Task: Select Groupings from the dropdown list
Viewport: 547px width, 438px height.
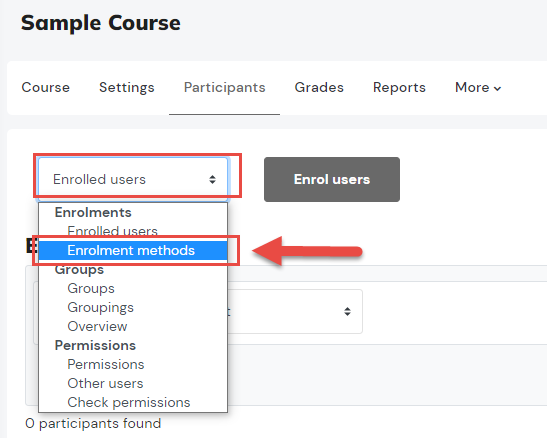Action: pyautogui.click(x=100, y=308)
